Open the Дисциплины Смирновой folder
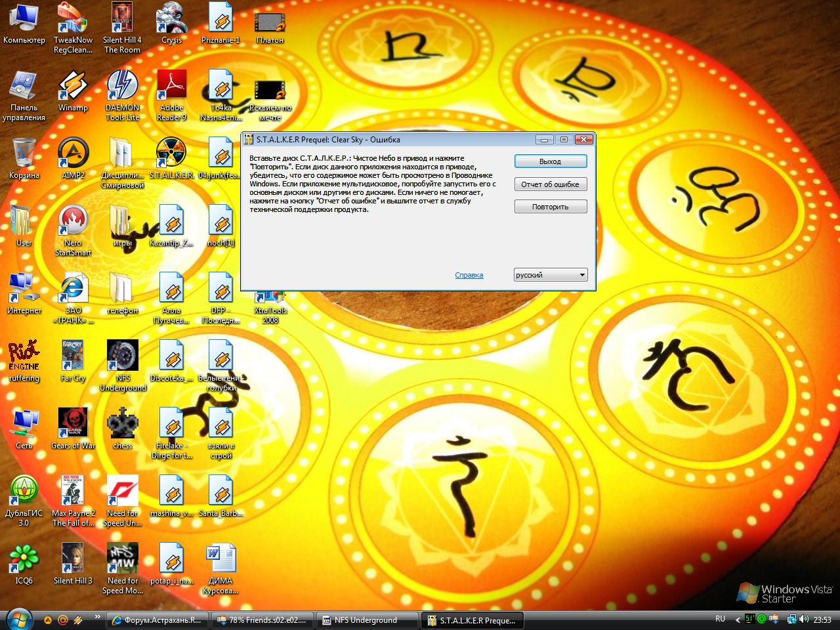 pos(122,163)
